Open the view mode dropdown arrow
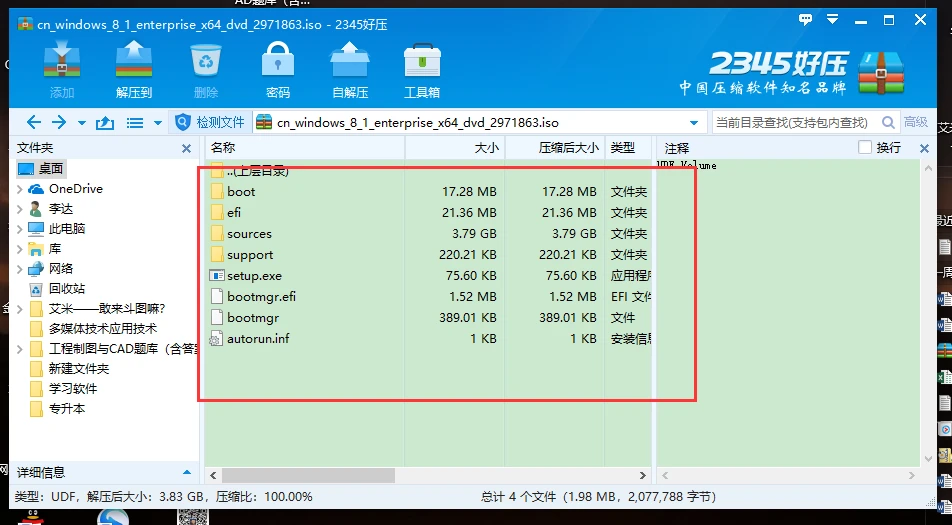The image size is (952, 525). tap(157, 124)
